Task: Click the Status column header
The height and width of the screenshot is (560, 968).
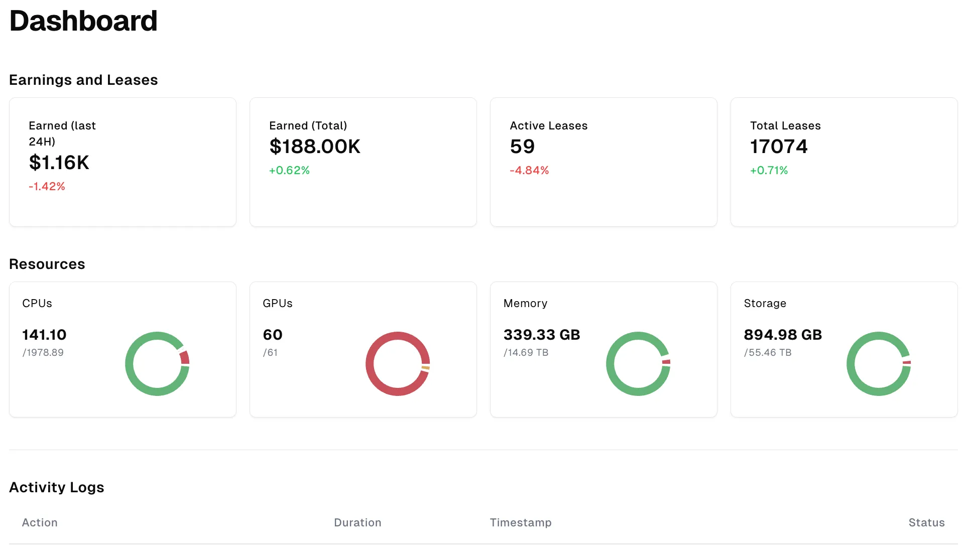Action: point(926,523)
